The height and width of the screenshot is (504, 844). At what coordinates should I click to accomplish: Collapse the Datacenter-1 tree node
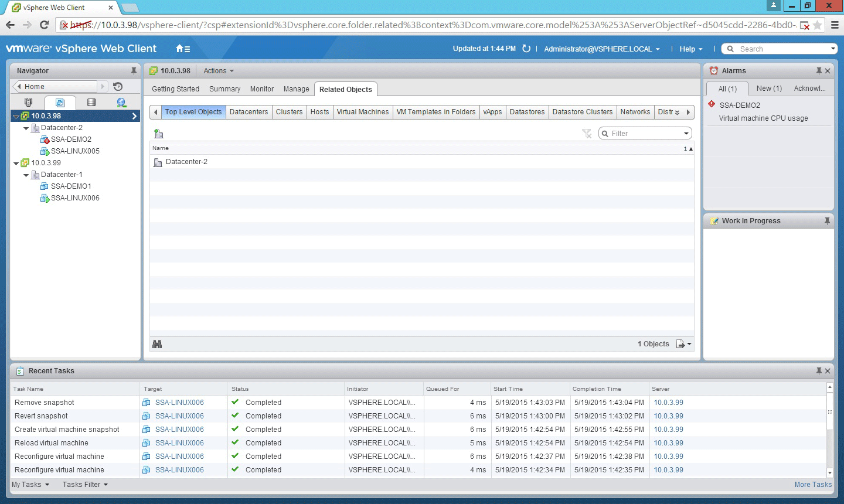point(26,175)
